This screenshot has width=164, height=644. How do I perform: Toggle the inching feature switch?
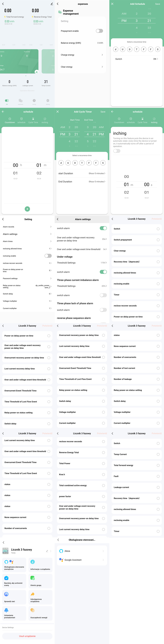click(117, 151)
